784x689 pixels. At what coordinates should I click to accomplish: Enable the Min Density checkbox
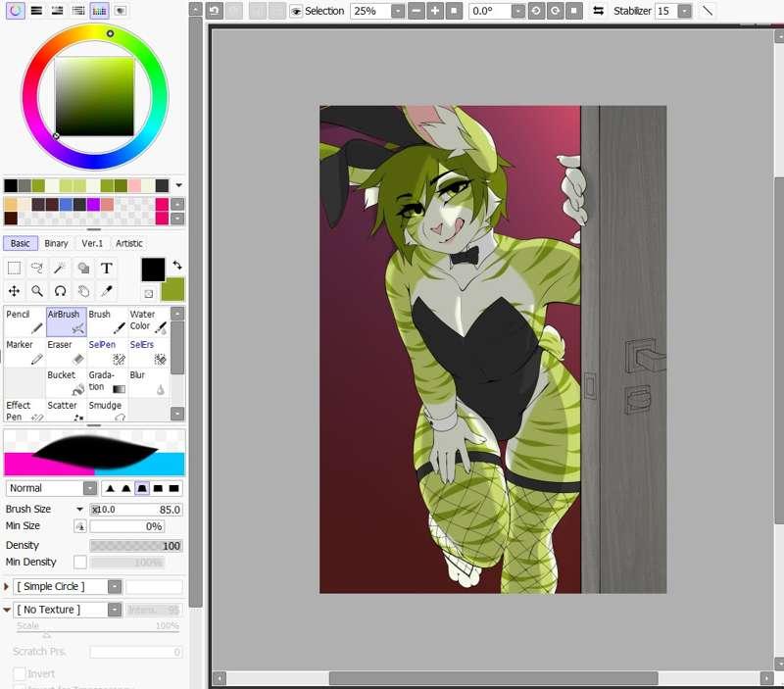click(x=80, y=562)
